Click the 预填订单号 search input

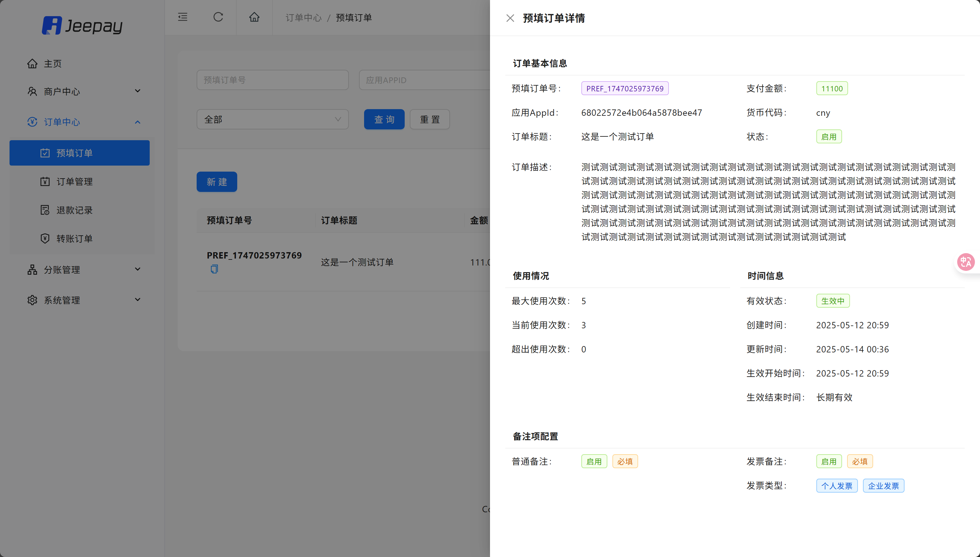tap(272, 80)
